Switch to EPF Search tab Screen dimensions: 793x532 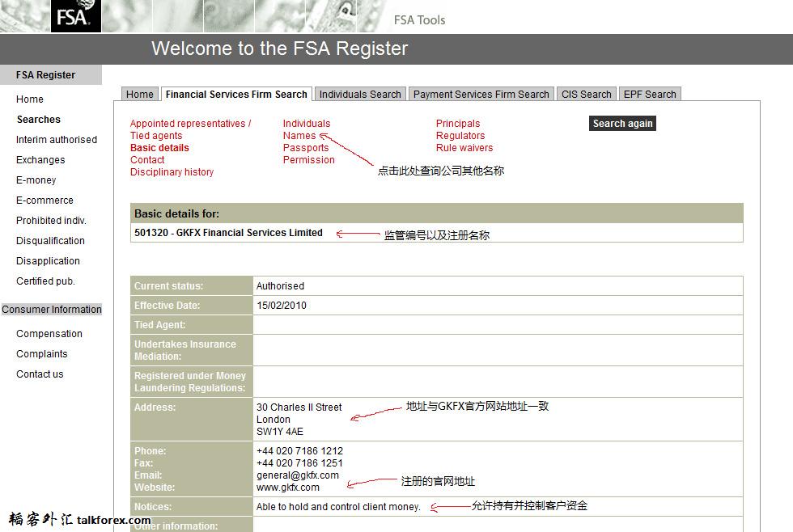pos(650,95)
